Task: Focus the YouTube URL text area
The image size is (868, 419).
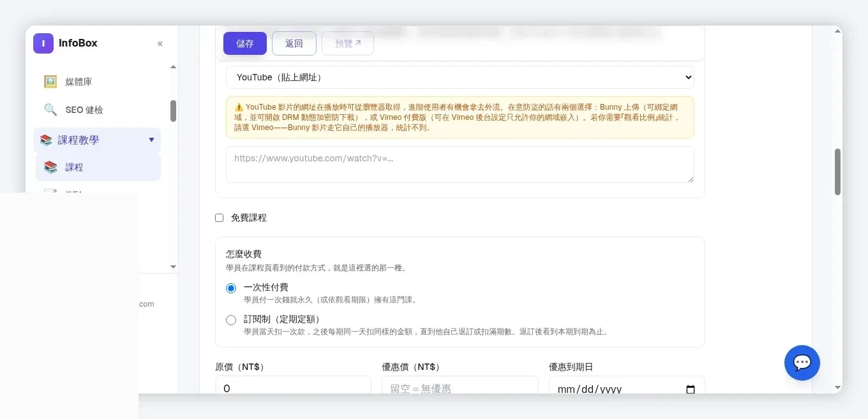Action: click(x=460, y=165)
